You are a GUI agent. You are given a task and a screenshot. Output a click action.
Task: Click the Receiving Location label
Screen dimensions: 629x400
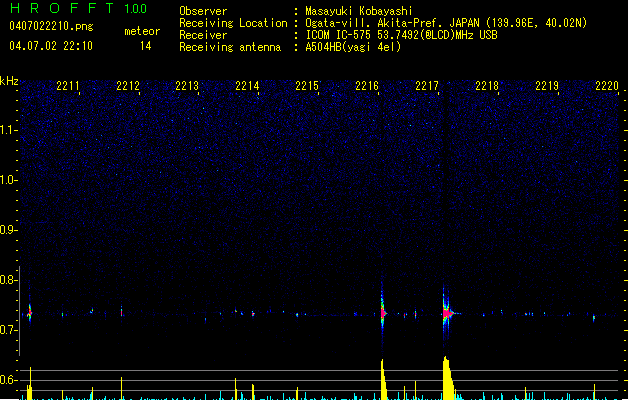click(x=233, y=23)
